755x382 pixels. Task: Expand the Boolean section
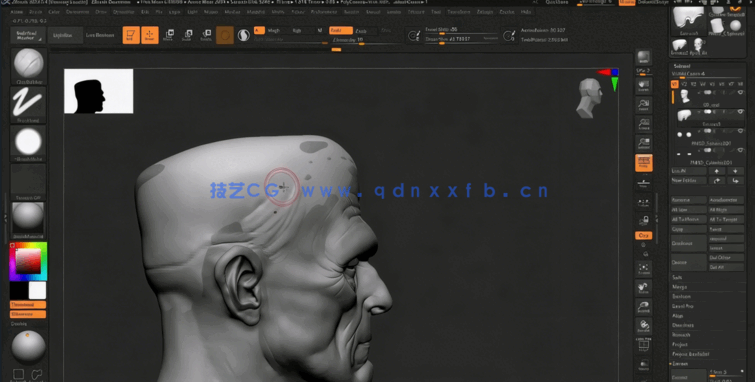pos(681,297)
